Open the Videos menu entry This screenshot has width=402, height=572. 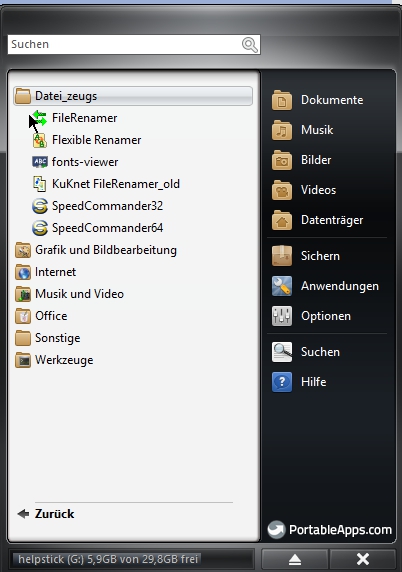coord(328,190)
